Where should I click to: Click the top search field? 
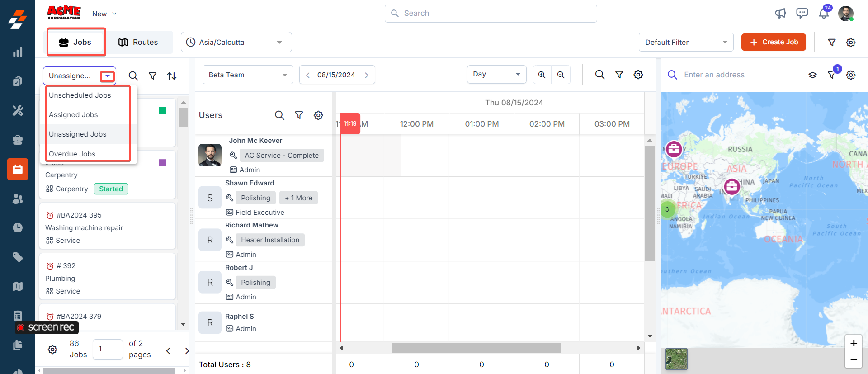point(491,14)
